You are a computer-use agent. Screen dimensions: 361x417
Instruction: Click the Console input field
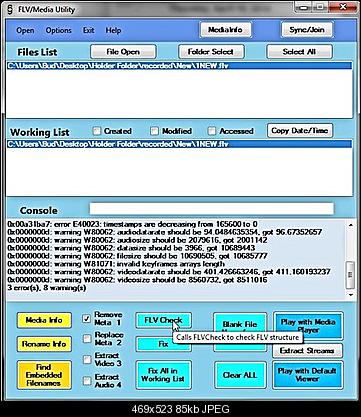(x=211, y=209)
